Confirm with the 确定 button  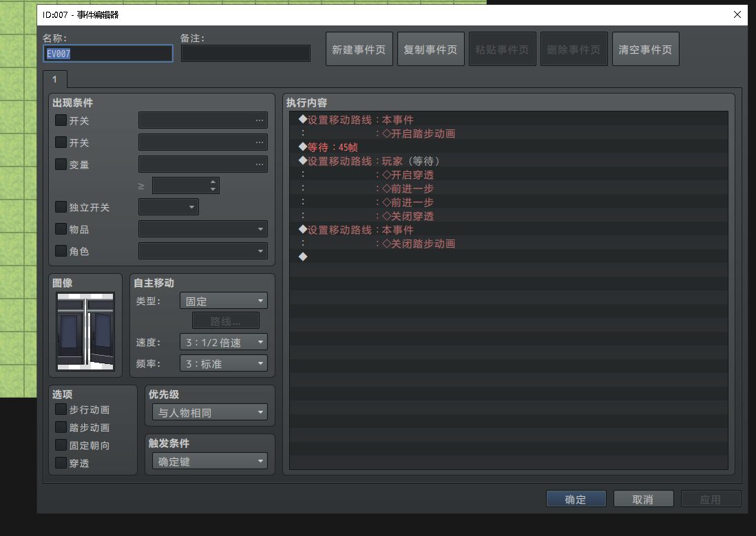click(x=576, y=500)
